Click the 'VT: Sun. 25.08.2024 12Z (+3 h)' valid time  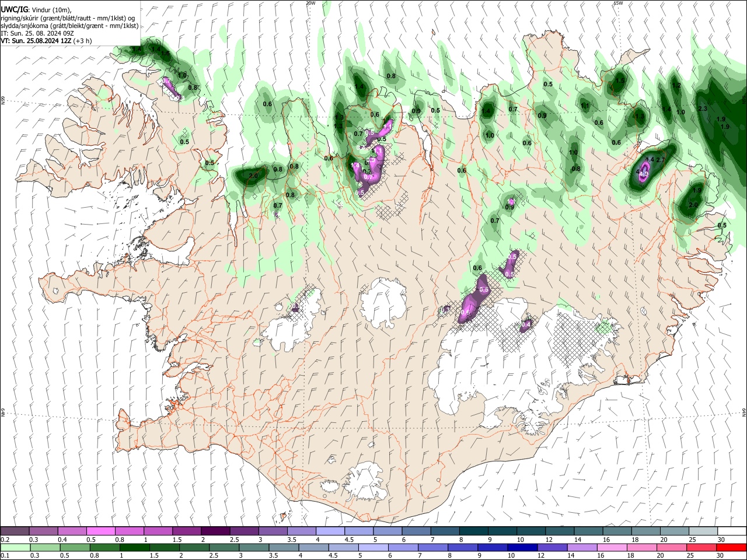46,41
